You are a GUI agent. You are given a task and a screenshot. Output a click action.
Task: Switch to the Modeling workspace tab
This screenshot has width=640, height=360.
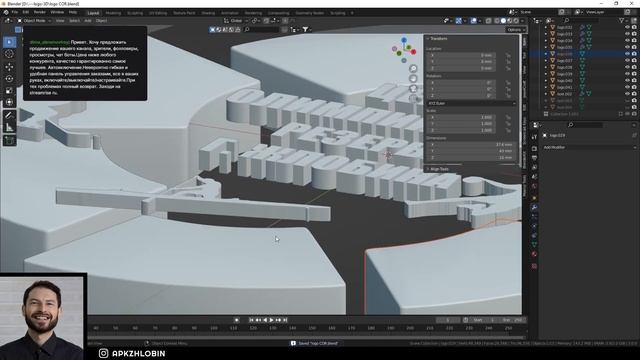(113, 13)
